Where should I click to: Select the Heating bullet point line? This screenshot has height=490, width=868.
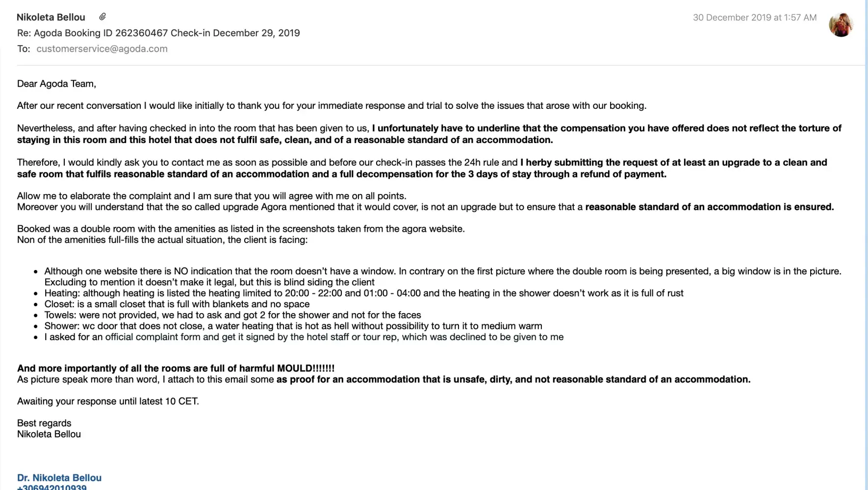(x=363, y=293)
